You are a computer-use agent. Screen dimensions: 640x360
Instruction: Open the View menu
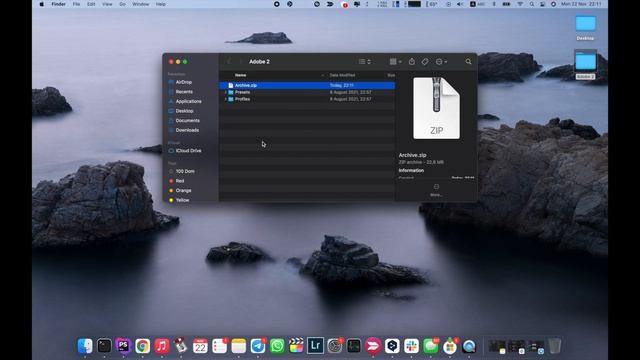[x=107, y=4]
